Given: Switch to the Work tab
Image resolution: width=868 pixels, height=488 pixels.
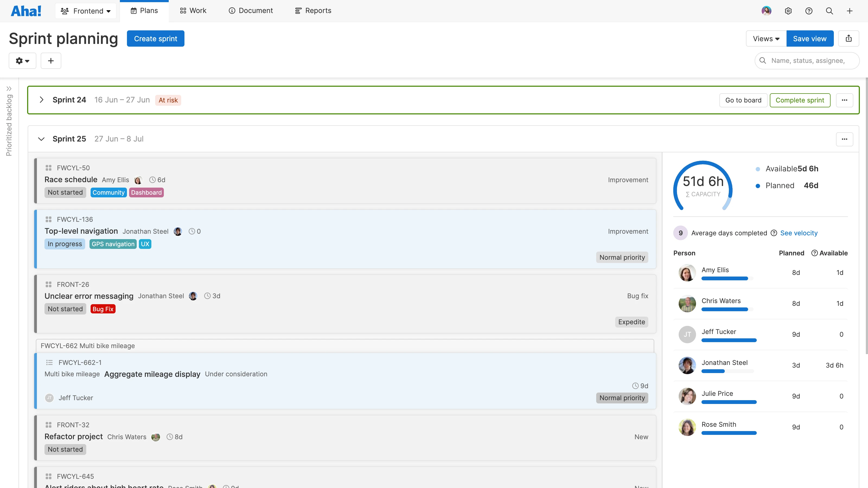Looking at the screenshot, I should pos(193,11).
